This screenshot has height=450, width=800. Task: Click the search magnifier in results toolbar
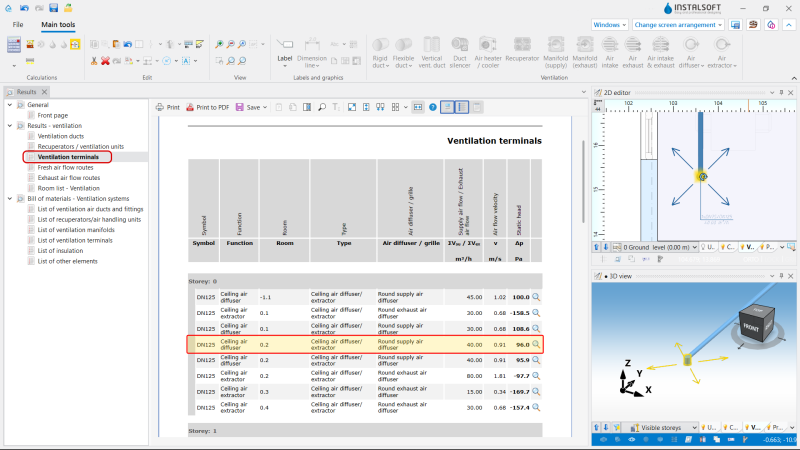click(322, 107)
